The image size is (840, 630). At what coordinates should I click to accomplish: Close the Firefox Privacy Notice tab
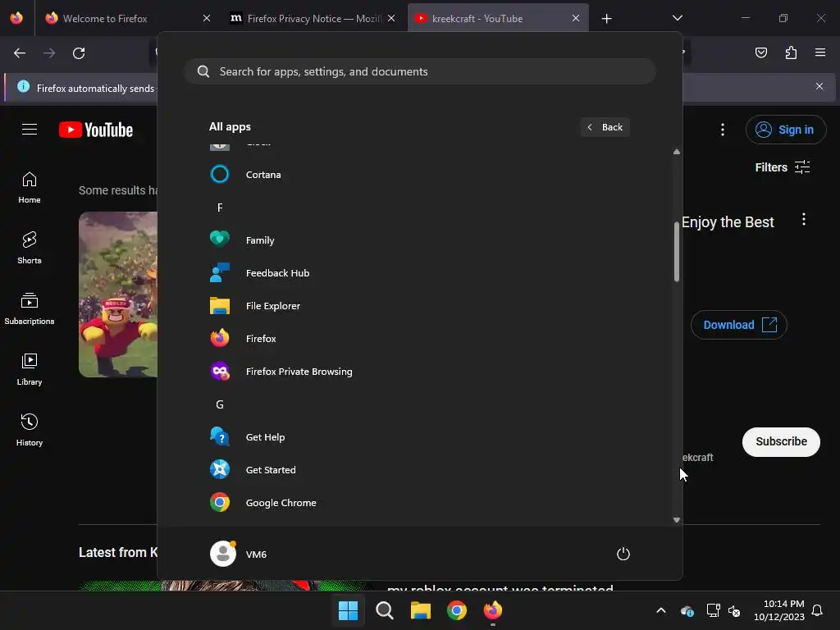pyautogui.click(x=391, y=18)
